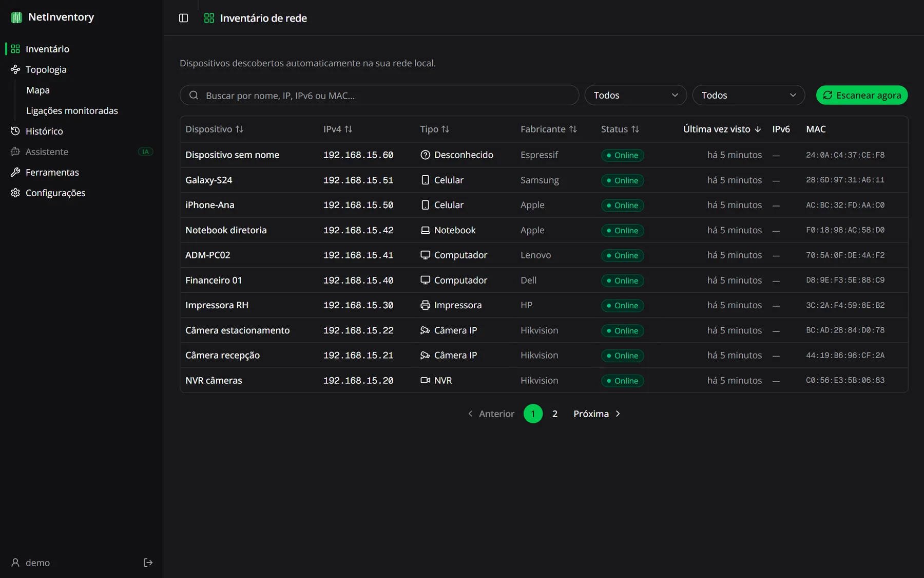Screen dimensions: 924x578
Task: Go to page 2
Action: (x=554, y=414)
